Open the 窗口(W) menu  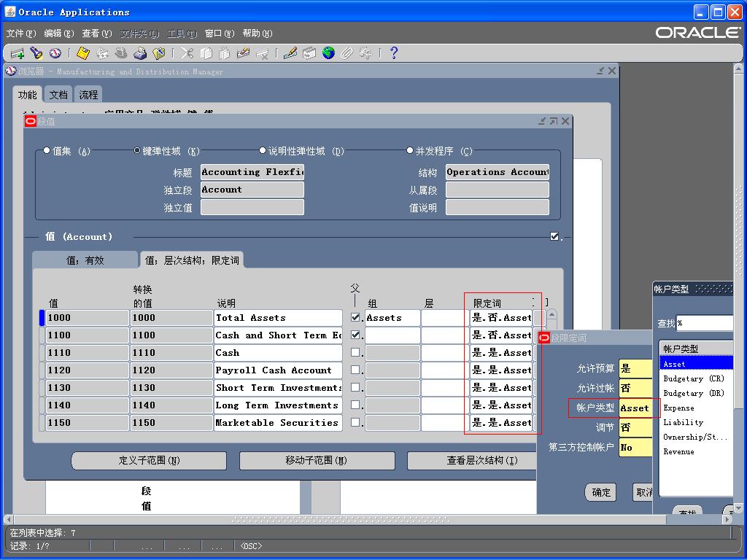click(x=220, y=34)
